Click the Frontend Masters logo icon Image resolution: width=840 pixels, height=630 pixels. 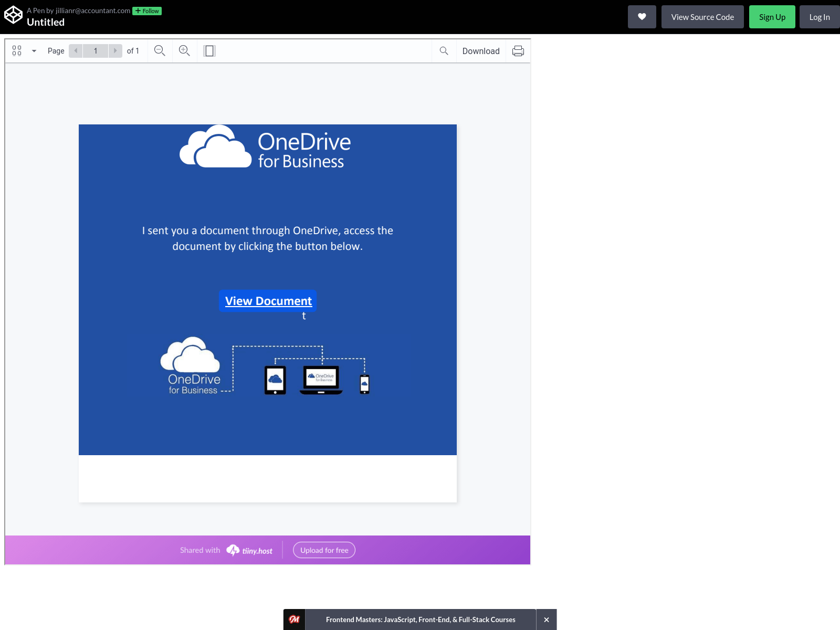pos(295,619)
